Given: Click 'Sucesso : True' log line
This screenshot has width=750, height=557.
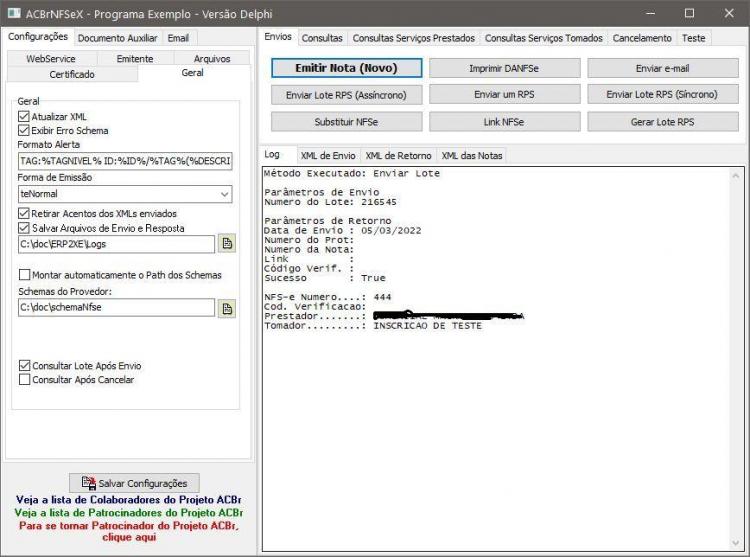Looking at the screenshot, I should (324, 278).
